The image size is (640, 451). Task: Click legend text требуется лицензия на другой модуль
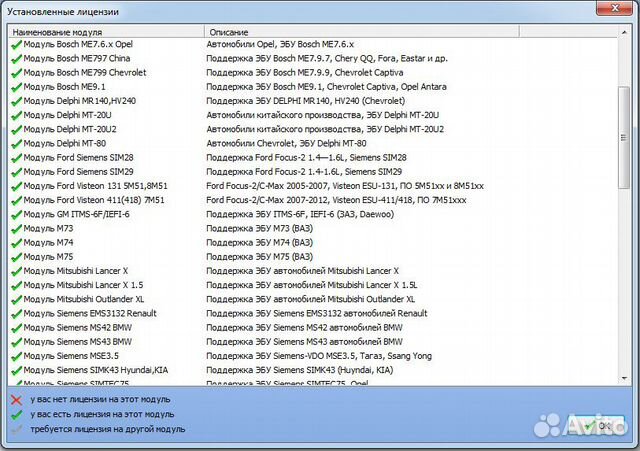(108, 429)
